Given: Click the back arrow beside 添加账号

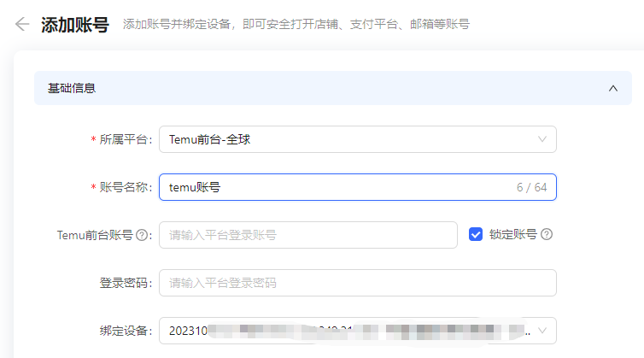Looking at the screenshot, I should pos(22,24).
